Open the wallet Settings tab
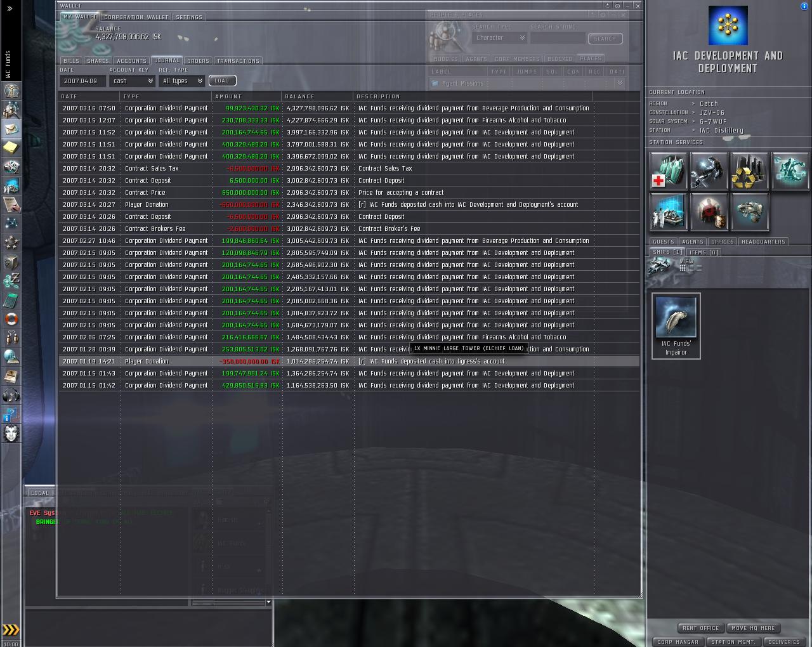 pyautogui.click(x=189, y=17)
